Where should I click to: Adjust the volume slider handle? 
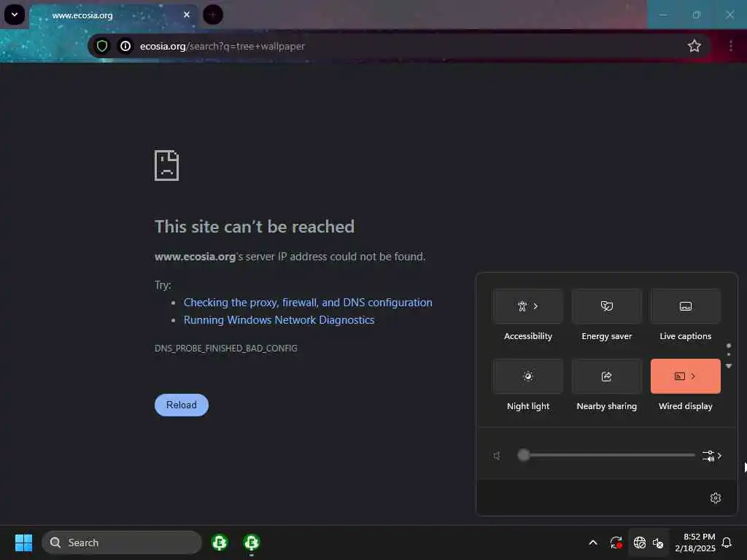tap(524, 455)
